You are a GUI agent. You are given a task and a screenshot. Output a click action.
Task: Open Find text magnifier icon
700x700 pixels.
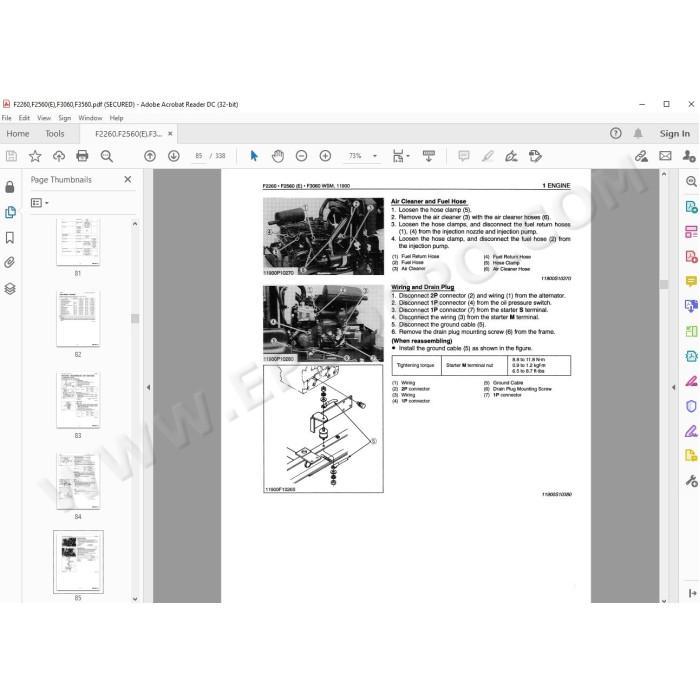pyautogui.click(x=106, y=156)
